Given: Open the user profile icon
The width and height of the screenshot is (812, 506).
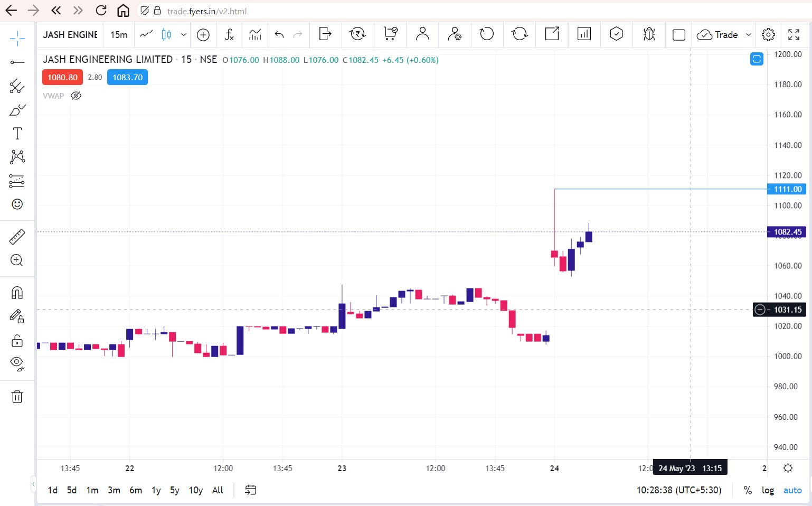Looking at the screenshot, I should pos(422,34).
